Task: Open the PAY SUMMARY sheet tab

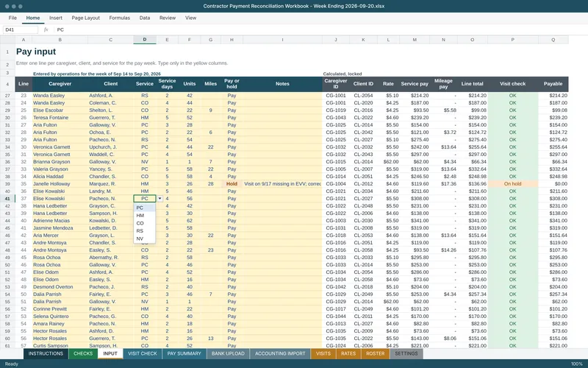Action: point(184,354)
